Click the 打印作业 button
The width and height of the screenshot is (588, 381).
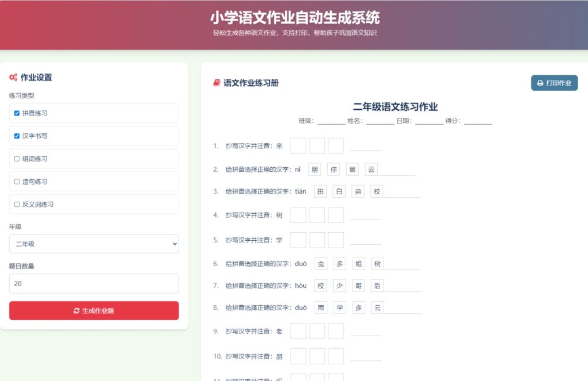(554, 83)
